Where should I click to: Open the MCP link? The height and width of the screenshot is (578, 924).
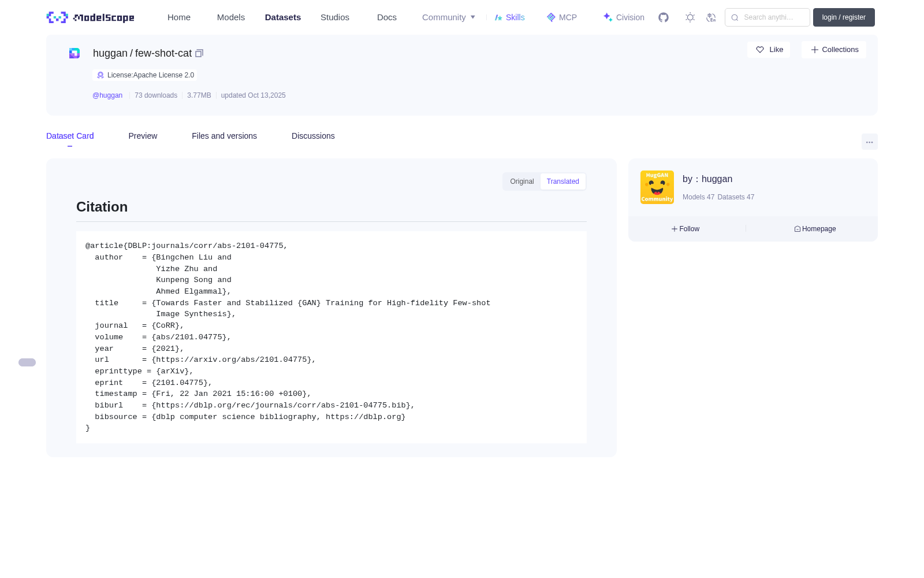pyautogui.click(x=562, y=17)
